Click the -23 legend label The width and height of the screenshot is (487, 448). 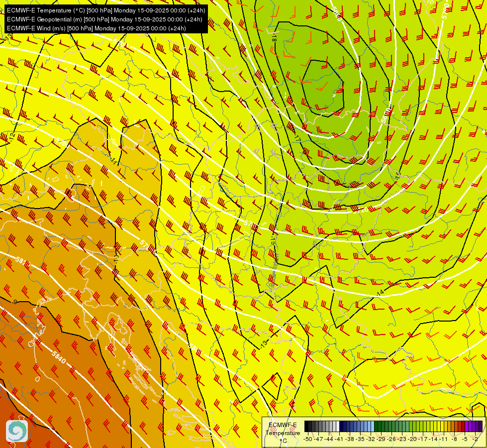point(402,439)
